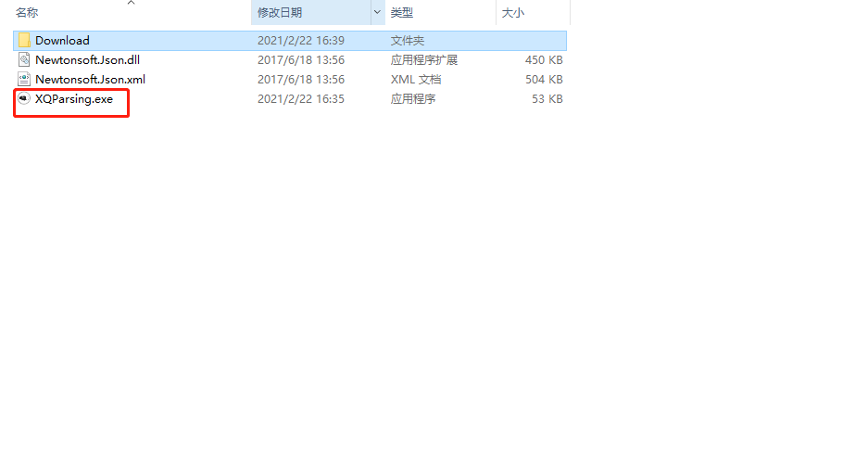Click the 2021/2/22 16:39 date cell

tap(300, 41)
